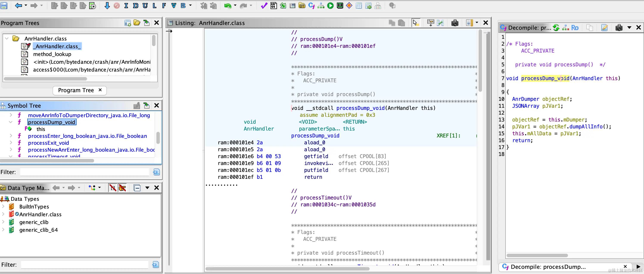This screenshot has height=274, width=644.
Task: Click dumpAllInfo call in decompiler
Action: point(586,126)
